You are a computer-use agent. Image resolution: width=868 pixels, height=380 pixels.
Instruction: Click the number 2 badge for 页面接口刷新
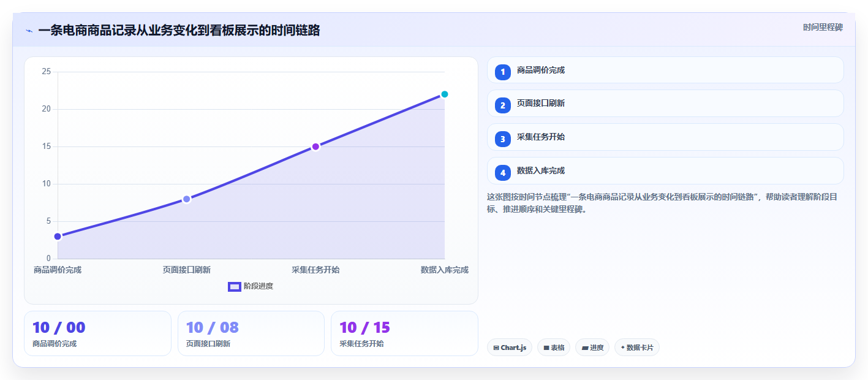503,105
